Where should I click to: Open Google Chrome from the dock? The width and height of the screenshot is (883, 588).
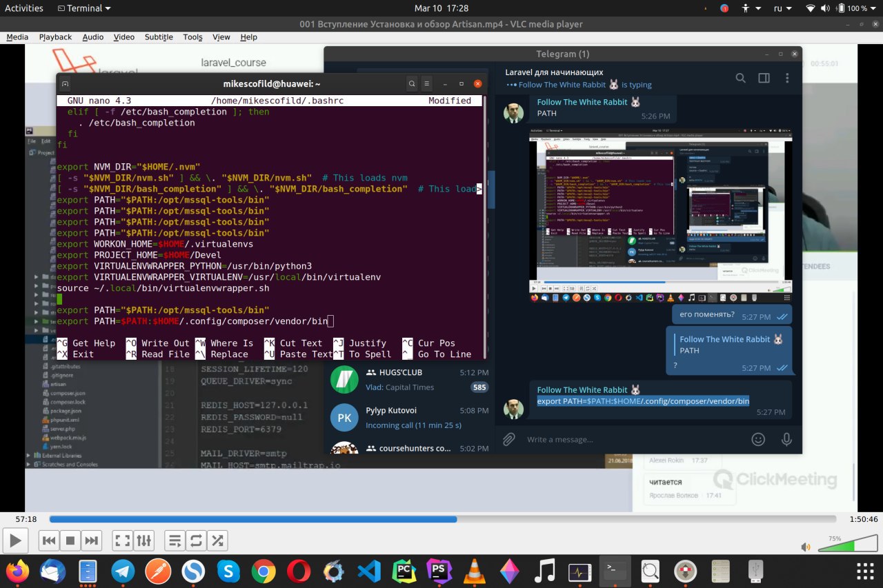(x=264, y=571)
